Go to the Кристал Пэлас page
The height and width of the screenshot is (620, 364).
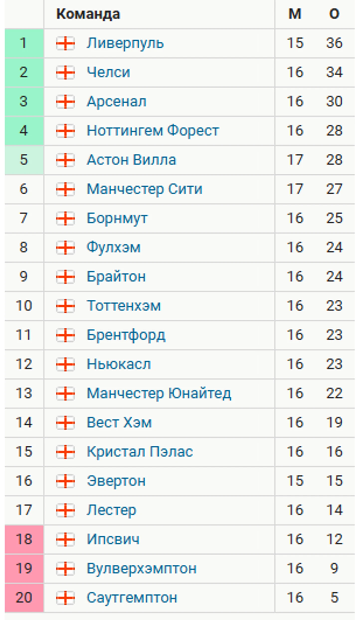(x=140, y=452)
